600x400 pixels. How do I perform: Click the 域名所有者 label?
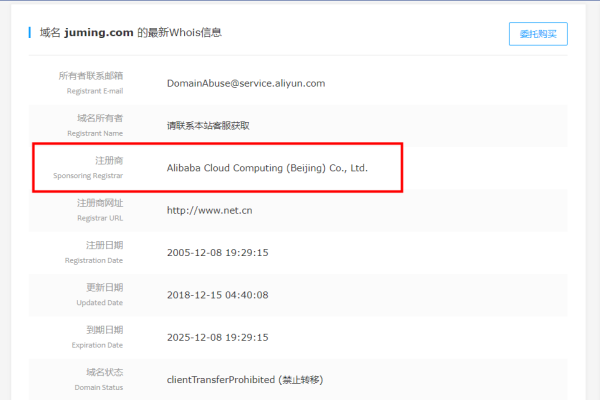(x=99, y=118)
